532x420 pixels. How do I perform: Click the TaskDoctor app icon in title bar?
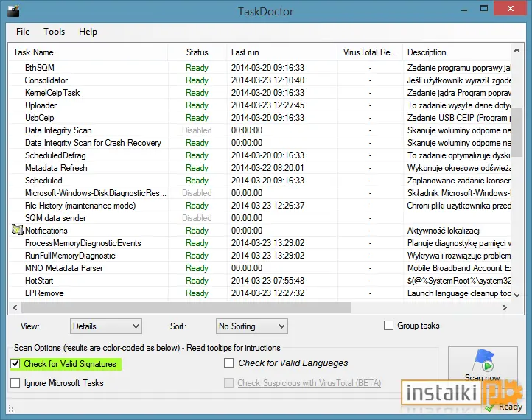[x=13, y=10]
